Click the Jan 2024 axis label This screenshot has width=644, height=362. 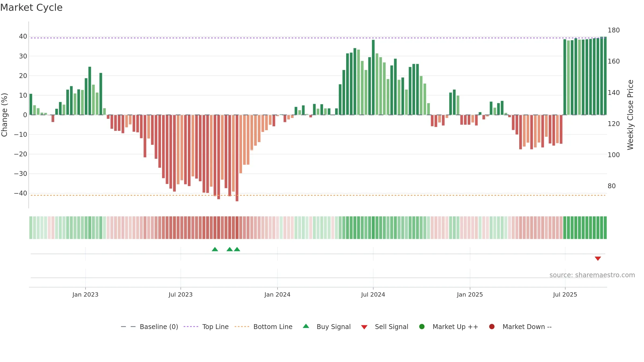click(277, 294)
